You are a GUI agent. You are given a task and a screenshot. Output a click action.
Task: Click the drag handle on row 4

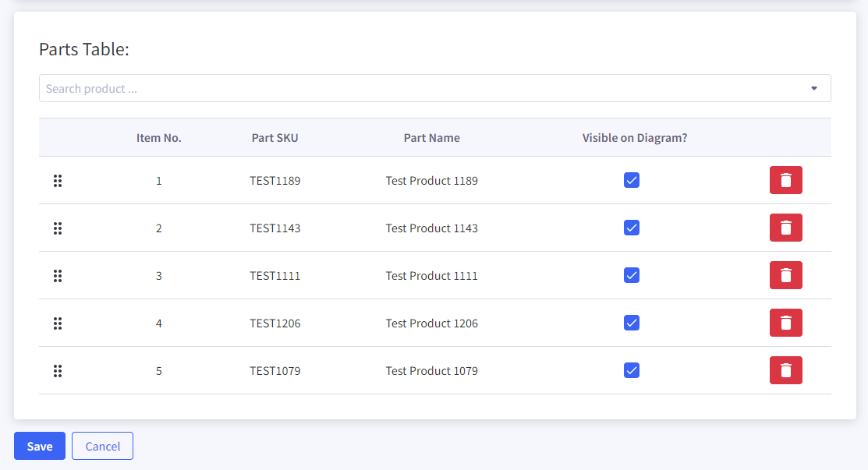[58, 323]
